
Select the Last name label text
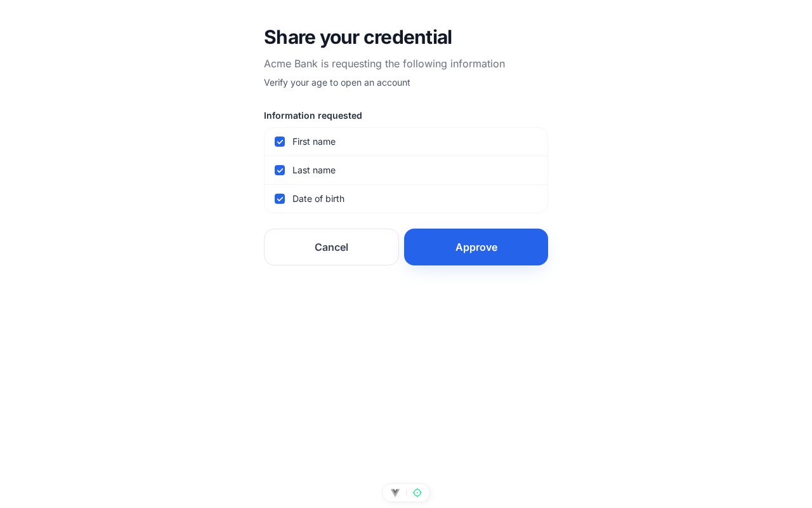click(x=314, y=170)
